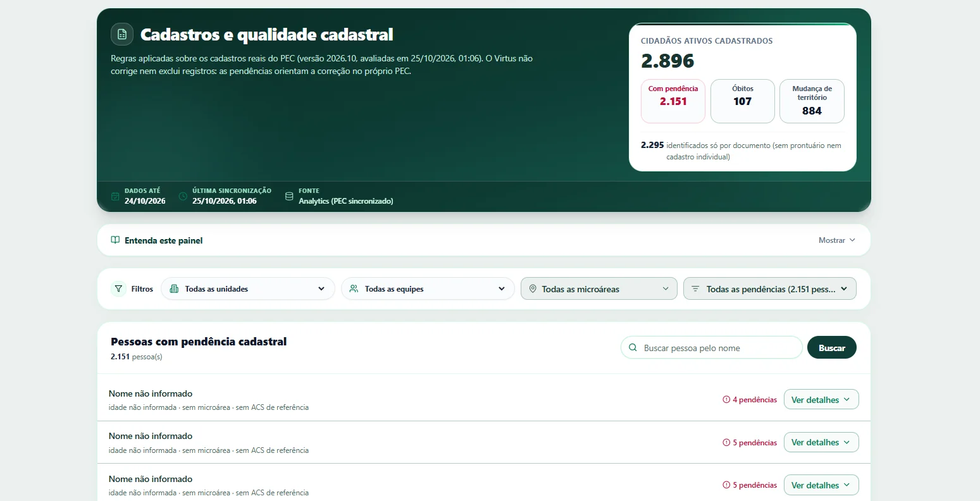Click the building icon in Todas as unidades
The width and height of the screenshot is (980, 501).
[175, 289]
